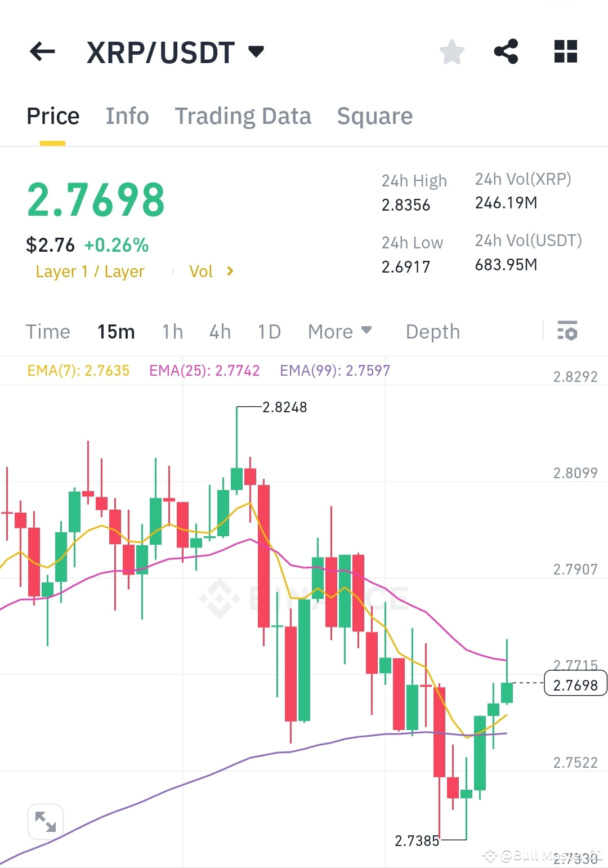Open the markets grid icon

(x=565, y=51)
